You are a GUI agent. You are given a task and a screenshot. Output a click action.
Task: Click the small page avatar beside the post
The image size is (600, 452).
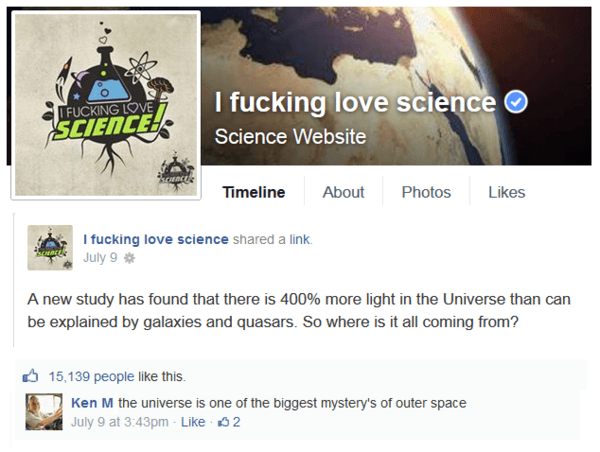(50, 248)
